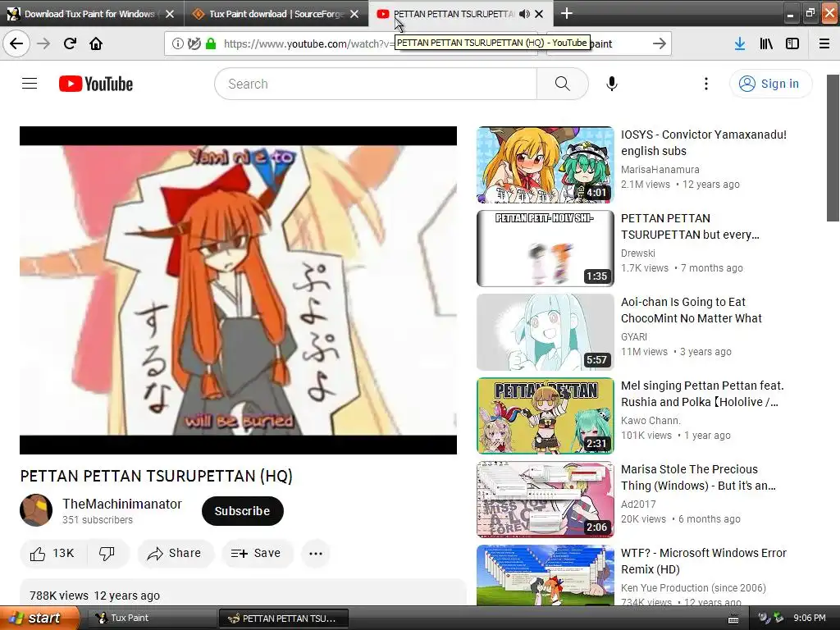The width and height of the screenshot is (840, 630).
Task: Click MarisaHanamura channel name
Action: 660,169
